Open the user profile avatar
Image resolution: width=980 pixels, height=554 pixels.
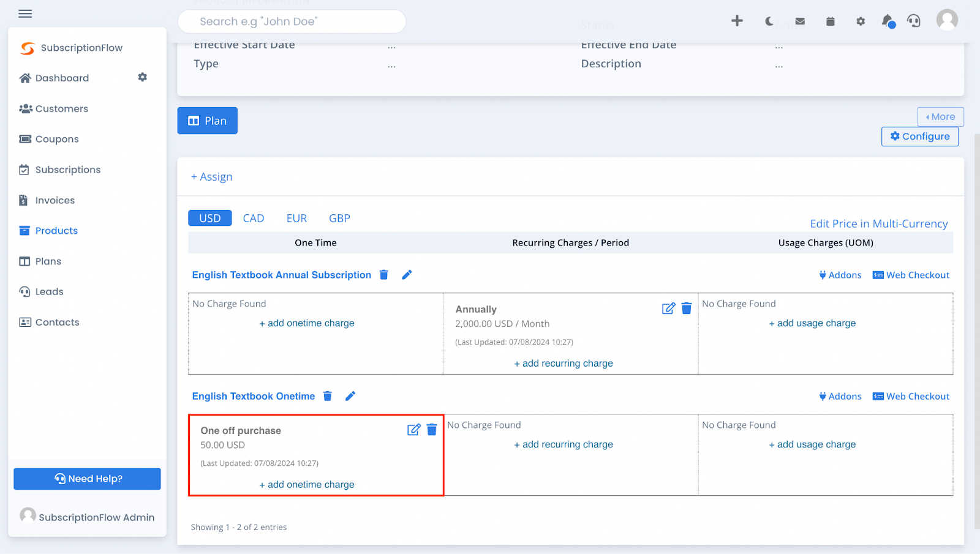[x=947, y=20]
